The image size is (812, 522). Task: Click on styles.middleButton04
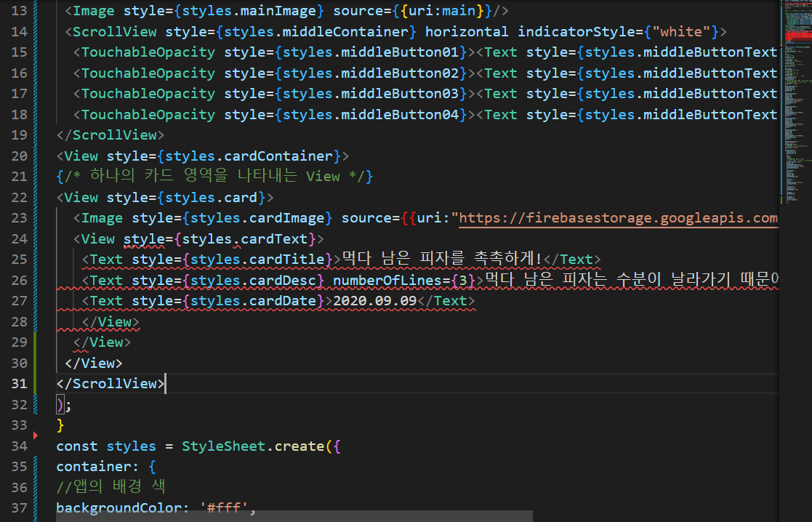371,114
